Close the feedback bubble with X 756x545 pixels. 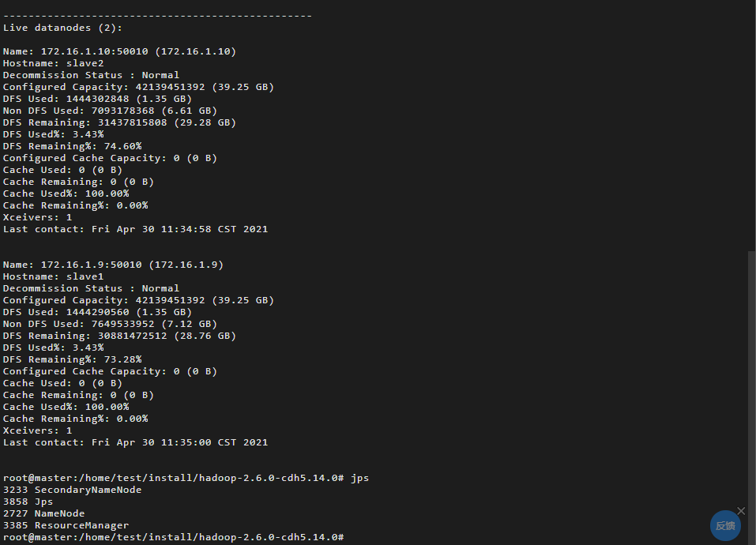(741, 511)
